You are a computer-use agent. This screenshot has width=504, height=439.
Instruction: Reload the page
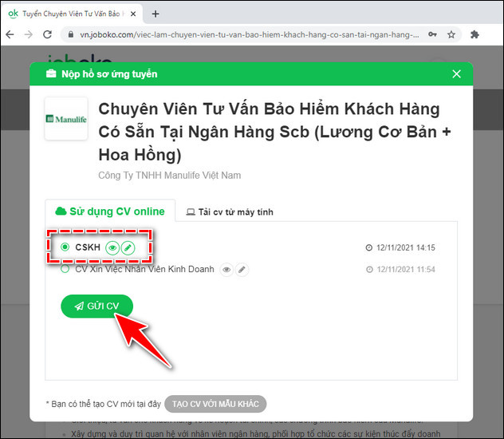pos(48,34)
